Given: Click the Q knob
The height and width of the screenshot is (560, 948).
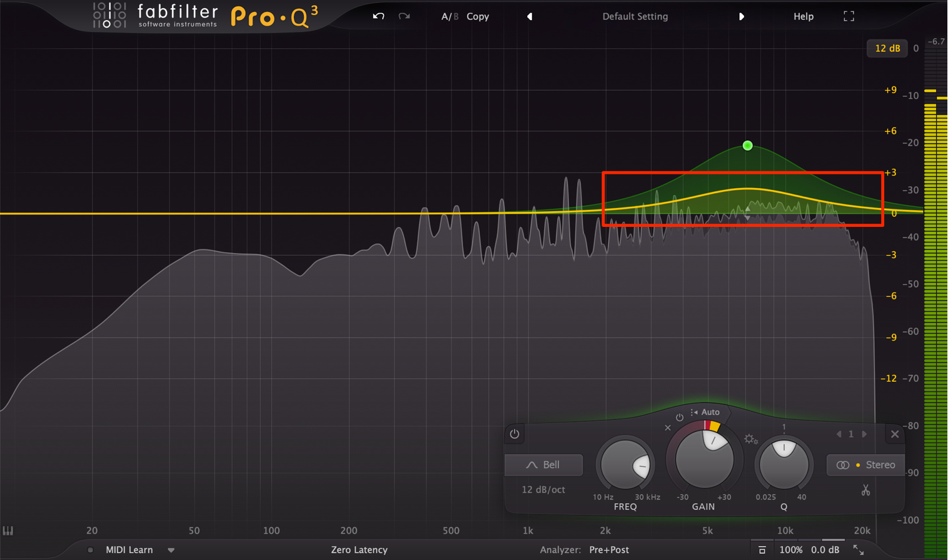Looking at the screenshot, I should click(x=784, y=464).
